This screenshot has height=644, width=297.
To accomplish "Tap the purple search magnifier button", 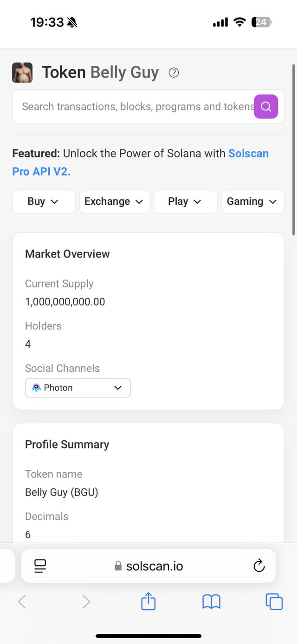I will click(266, 107).
